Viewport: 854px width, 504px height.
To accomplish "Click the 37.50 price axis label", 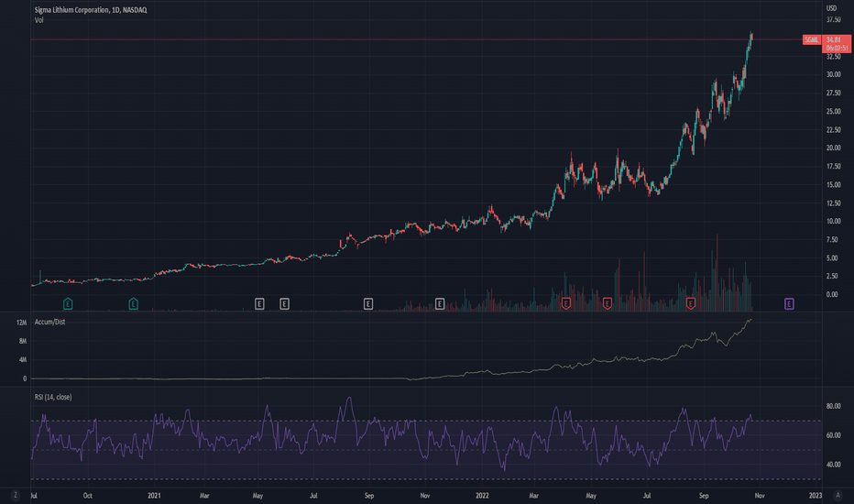I will coord(833,19).
